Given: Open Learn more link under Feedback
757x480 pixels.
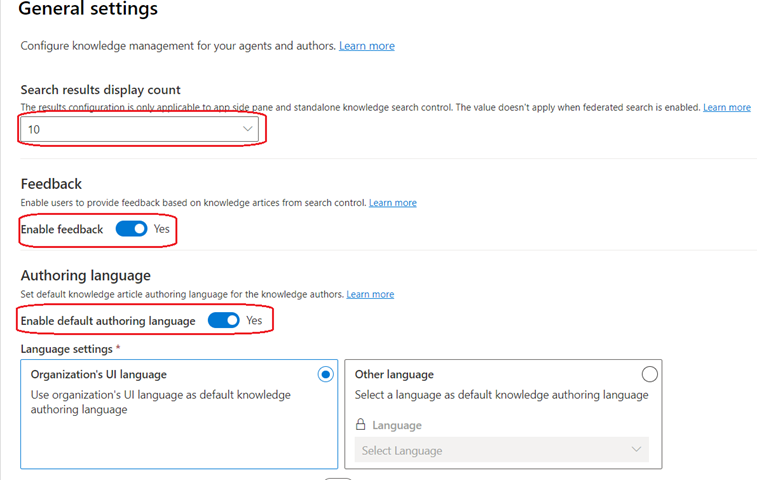Looking at the screenshot, I should [393, 203].
